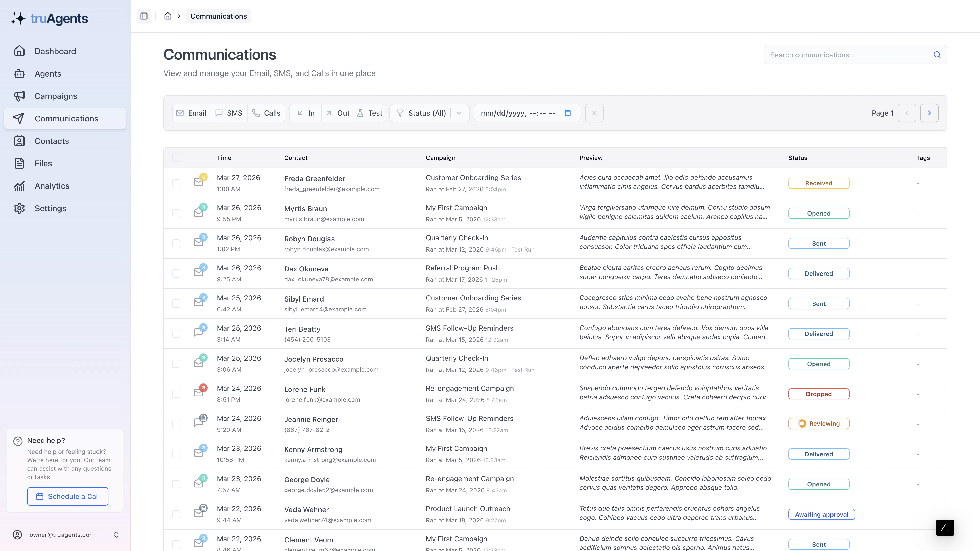Open Settings via the gear icon
The height and width of the screenshot is (551, 980).
click(19, 208)
